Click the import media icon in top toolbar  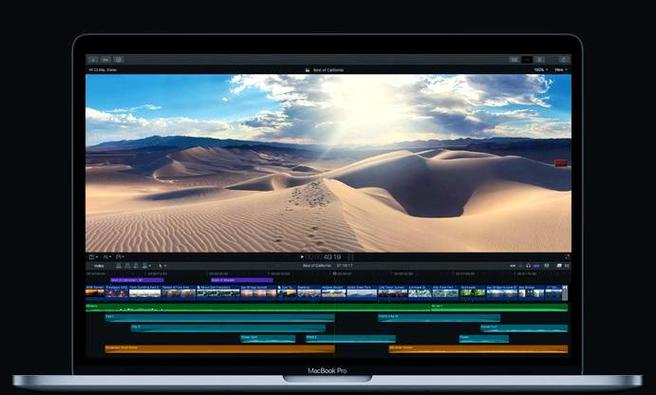pyautogui.click(x=93, y=60)
